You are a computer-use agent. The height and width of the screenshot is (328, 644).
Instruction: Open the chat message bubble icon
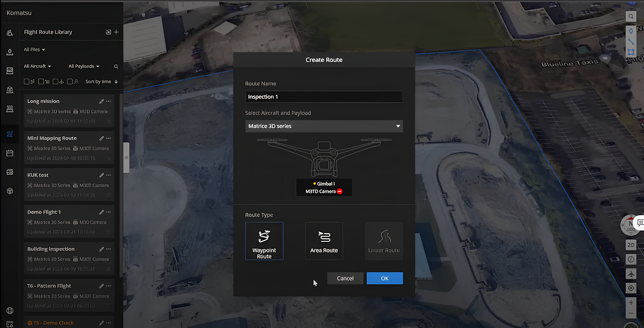coord(640,223)
